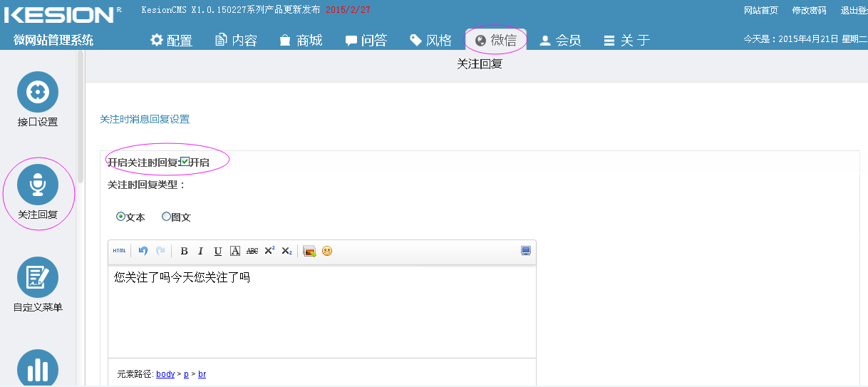The width and height of the screenshot is (868, 387).
Task: Toggle fullscreen editor mode
Action: click(x=526, y=251)
